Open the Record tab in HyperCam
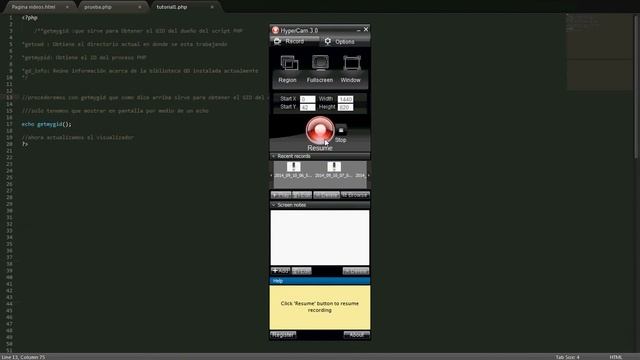Screen dimensions: 640x360 294,41
